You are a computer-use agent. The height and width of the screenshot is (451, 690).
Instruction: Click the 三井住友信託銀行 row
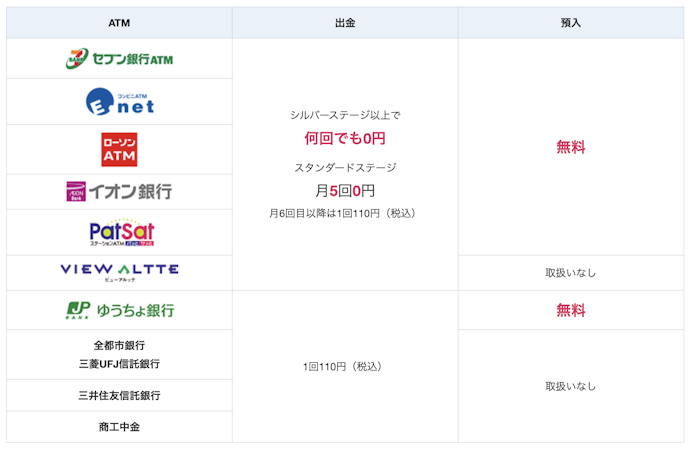(119, 395)
